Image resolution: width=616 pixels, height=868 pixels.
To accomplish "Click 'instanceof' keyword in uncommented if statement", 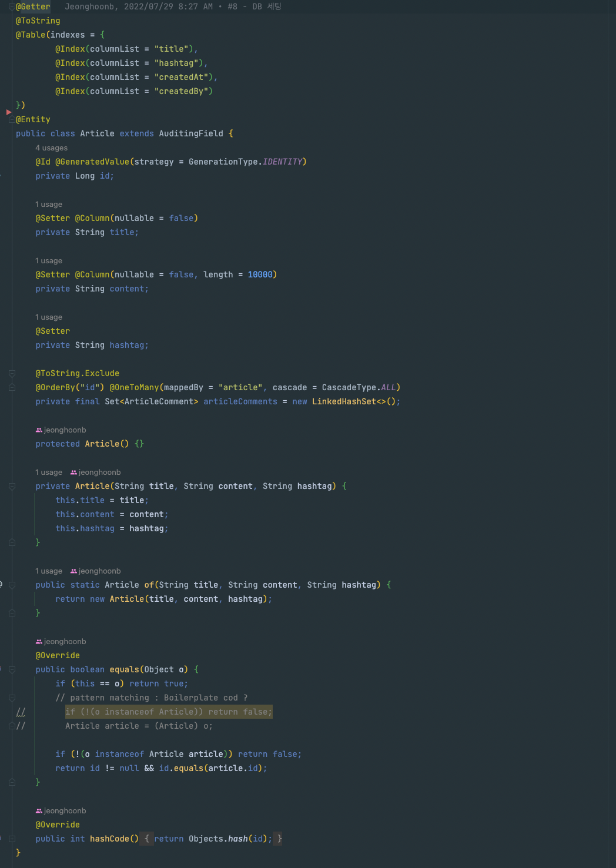I will point(119,755).
